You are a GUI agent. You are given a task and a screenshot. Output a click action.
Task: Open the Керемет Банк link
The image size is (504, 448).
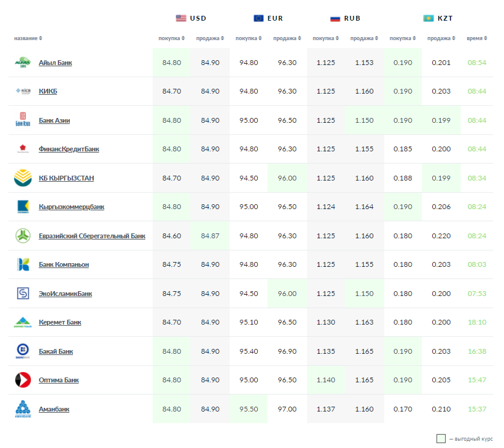[x=60, y=322]
